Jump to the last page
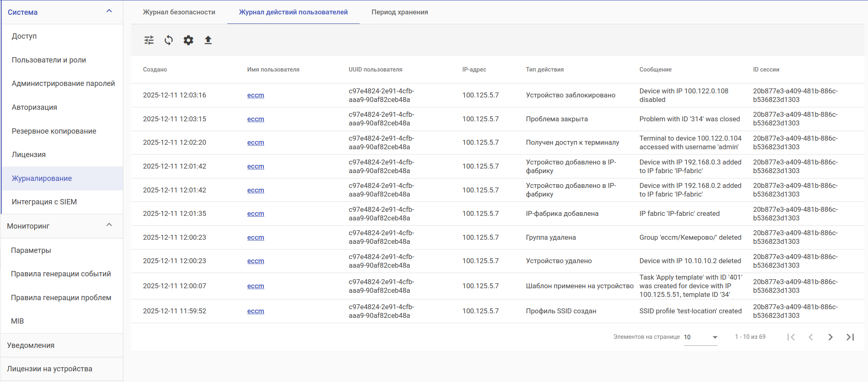This screenshot has width=868, height=382. coord(850,337)
